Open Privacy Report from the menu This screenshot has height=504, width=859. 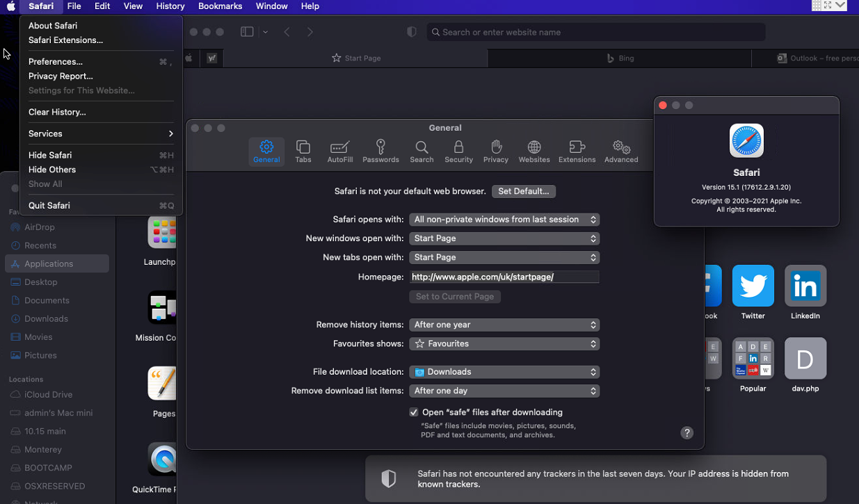pos(101,76)
